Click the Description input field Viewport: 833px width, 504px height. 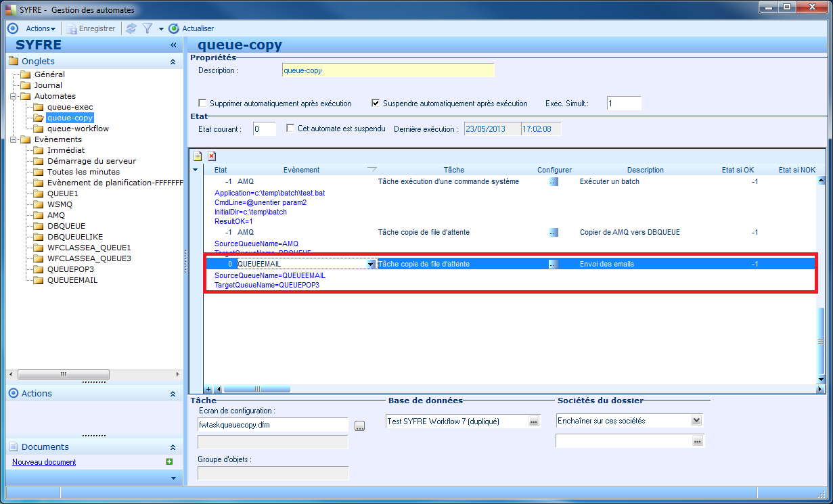(x=388, y=70)
